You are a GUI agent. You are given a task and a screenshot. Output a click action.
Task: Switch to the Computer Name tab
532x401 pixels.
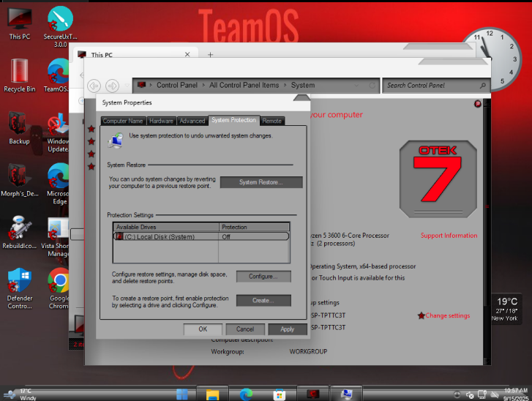click(123, 121)
